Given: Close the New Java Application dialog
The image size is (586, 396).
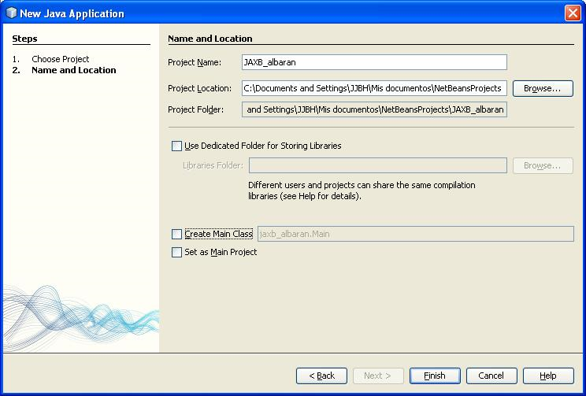Looking at the screenshot, I should click(x=573, y=13).
